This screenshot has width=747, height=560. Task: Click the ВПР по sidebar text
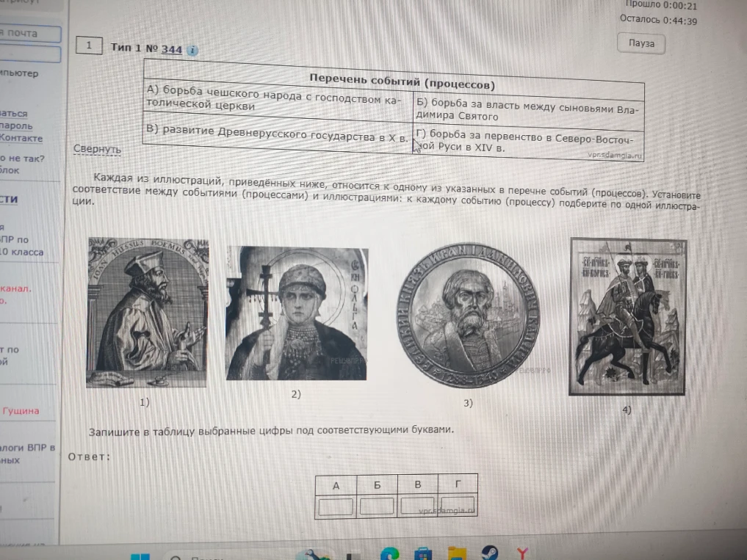coord(14,239)
